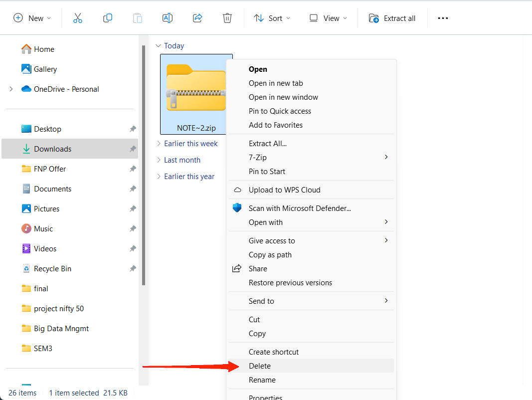The width and height of the screenshot is (532, 400).
Task: Click the Cut scissors icon in toolbar
Action: click(x=78, y=18)
